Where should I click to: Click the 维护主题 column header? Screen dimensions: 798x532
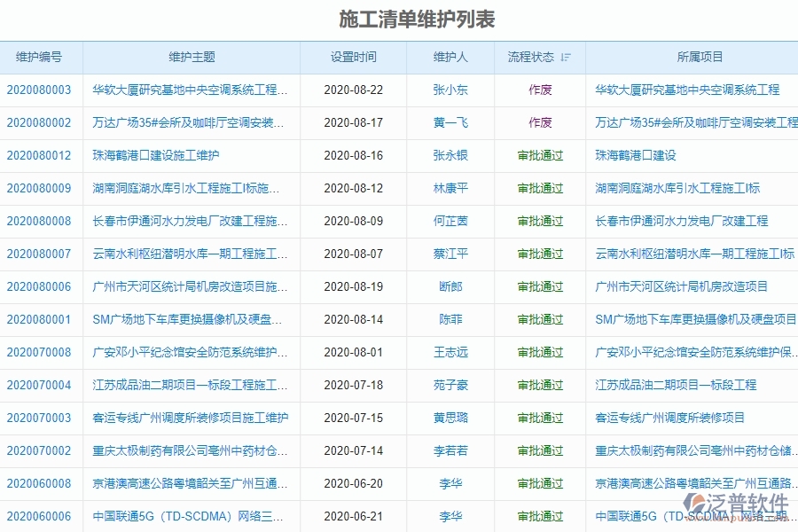[x=189, y=57]
